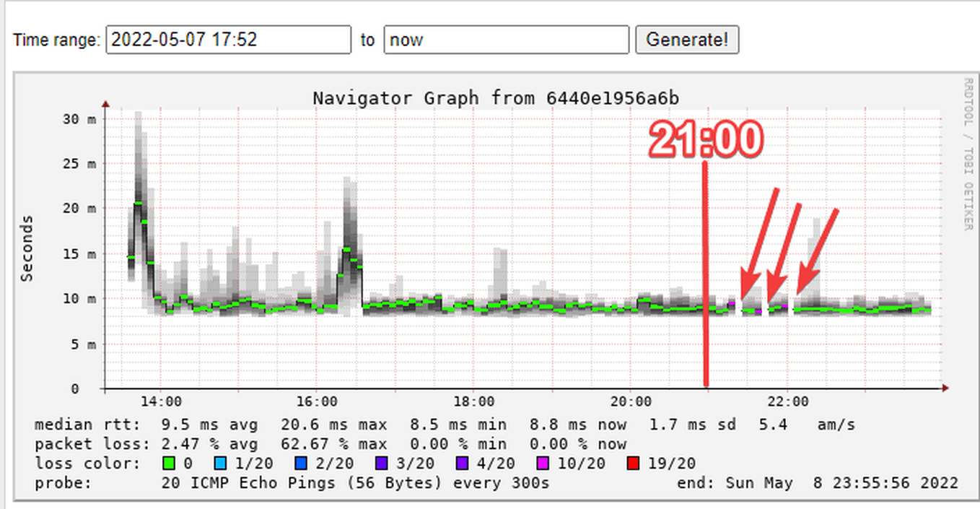The image size is (980, 509).
Task: Click the '18:00' x-axis label
Action: coord(474,401)
